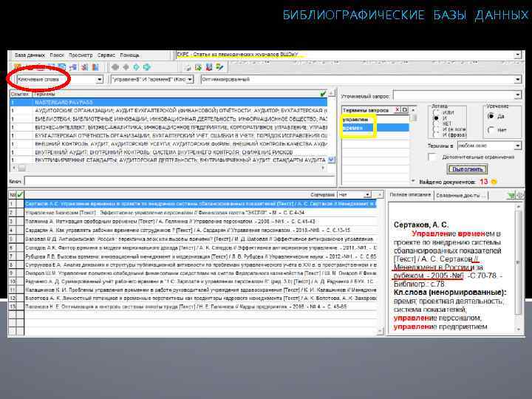Select result 10 by Радченко А. Д.

[200, 282]
